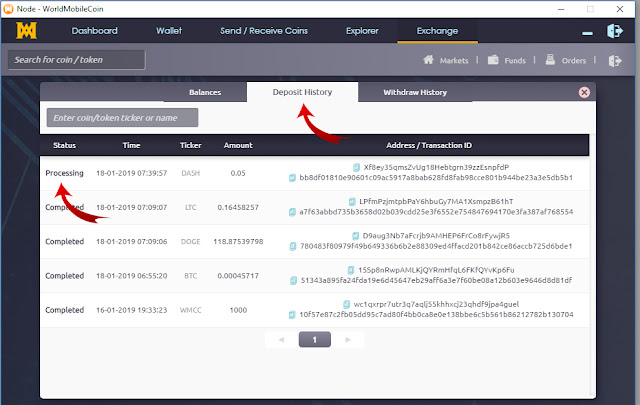The height and width of the screenshot is (405, 640).
Task: Click the amount 0.16458257
Action: click(238, 207)
